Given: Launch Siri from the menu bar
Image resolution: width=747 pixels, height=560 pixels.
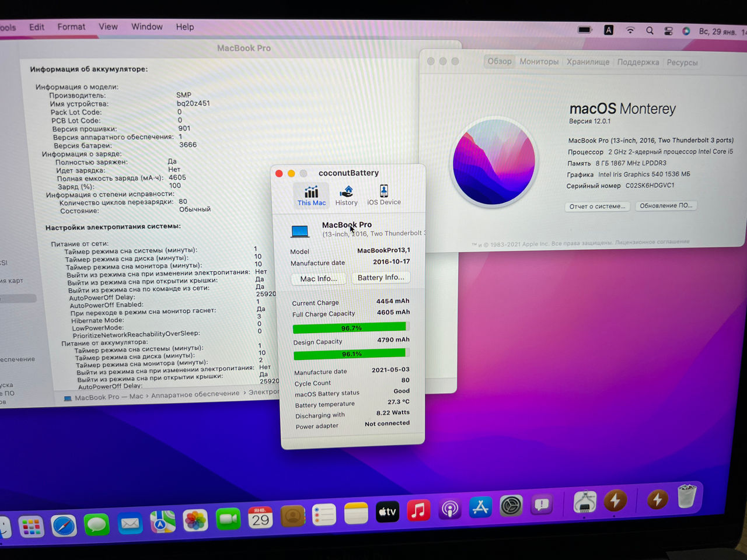Looking at the screenshot, I should coord(686,31).
